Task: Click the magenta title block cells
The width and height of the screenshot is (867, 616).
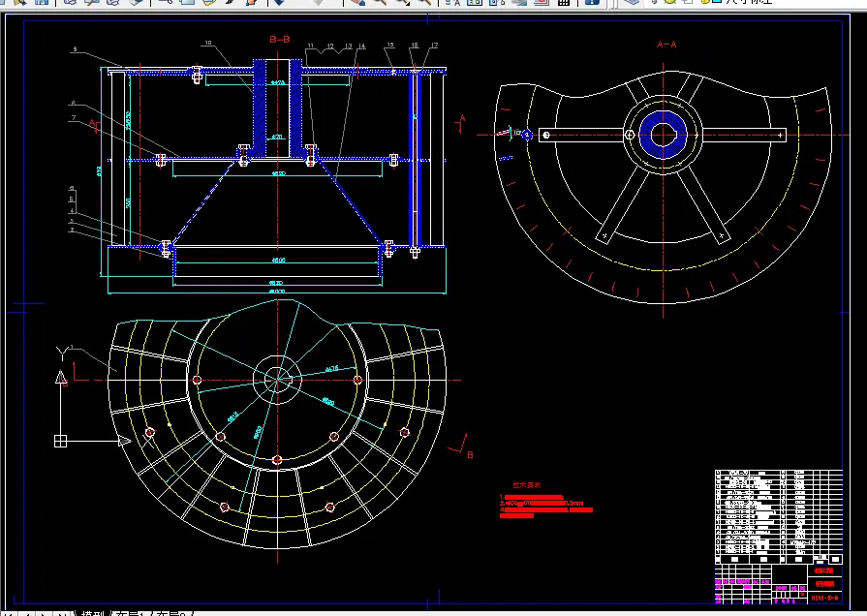Action: click(743, 585)
